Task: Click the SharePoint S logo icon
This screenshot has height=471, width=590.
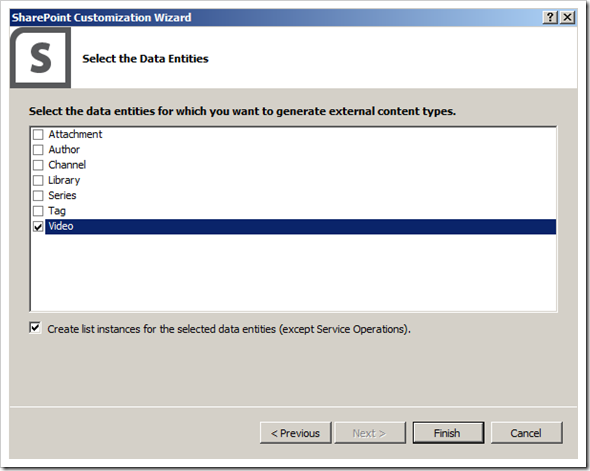Action: point(41,58)
